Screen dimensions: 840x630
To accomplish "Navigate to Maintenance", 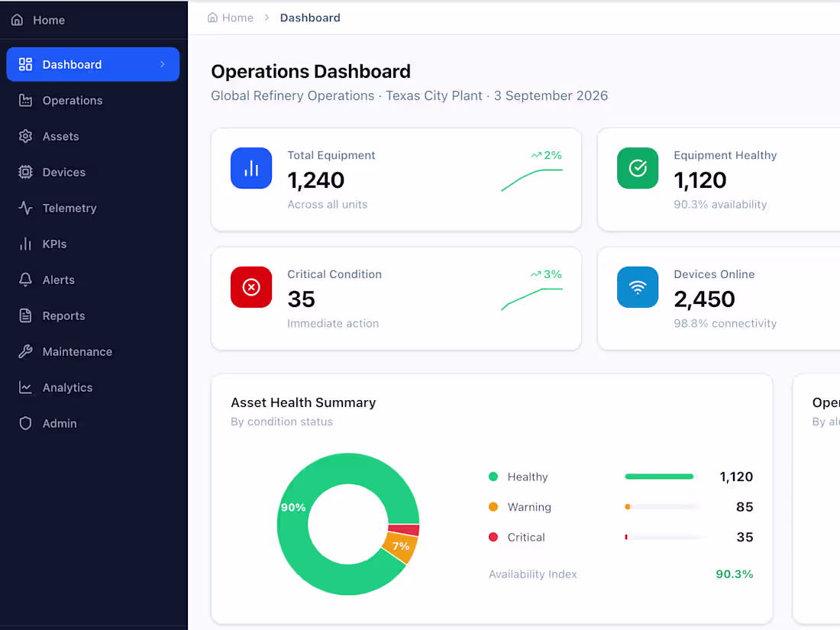I will click(92, 351).
